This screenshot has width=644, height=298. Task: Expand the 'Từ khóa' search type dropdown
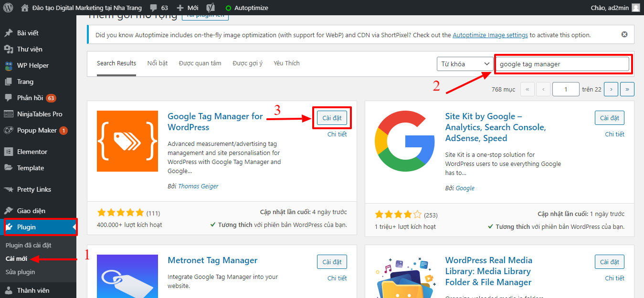465,64
